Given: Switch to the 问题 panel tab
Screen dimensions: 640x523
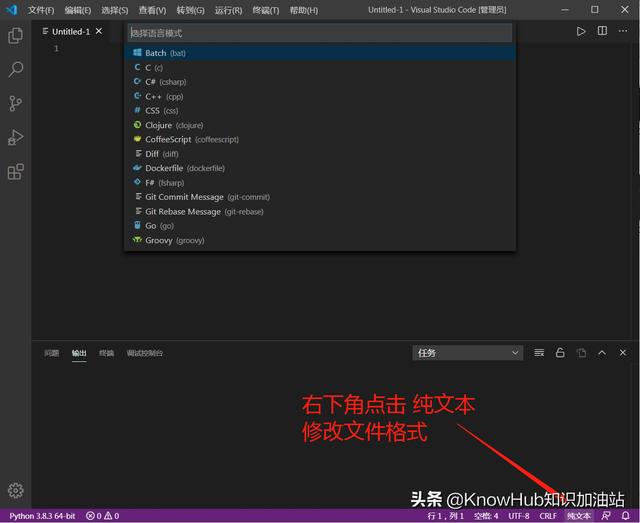Looking at the screenshot, I should [51, 353].
